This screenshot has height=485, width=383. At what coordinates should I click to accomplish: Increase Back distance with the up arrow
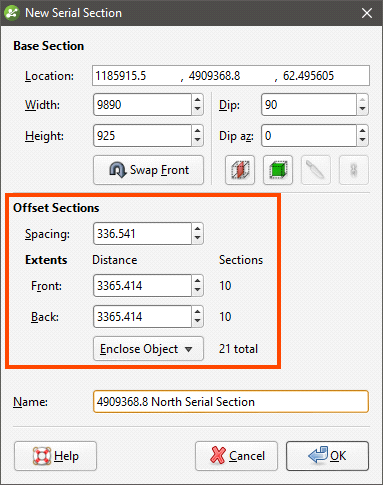[198, 312]
